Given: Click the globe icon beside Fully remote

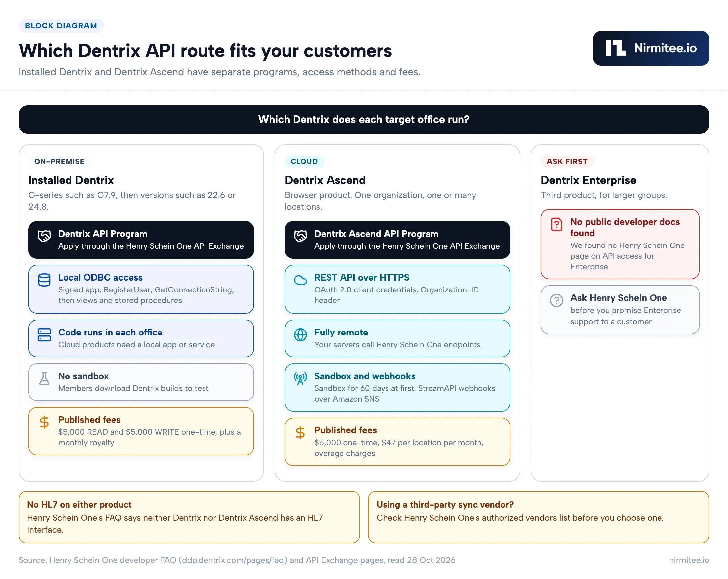Looking at the screenshot, I should pyautogui.click(x=300, y=335).
